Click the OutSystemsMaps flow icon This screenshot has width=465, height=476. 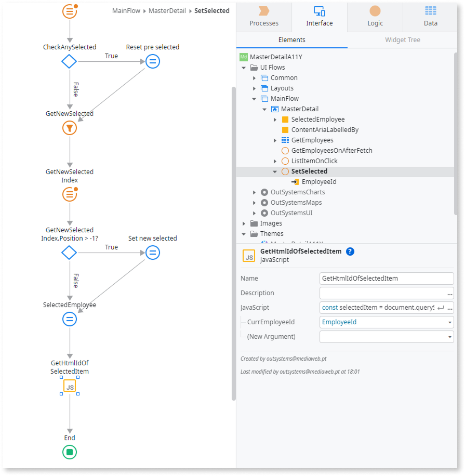(x=264, y=203)
